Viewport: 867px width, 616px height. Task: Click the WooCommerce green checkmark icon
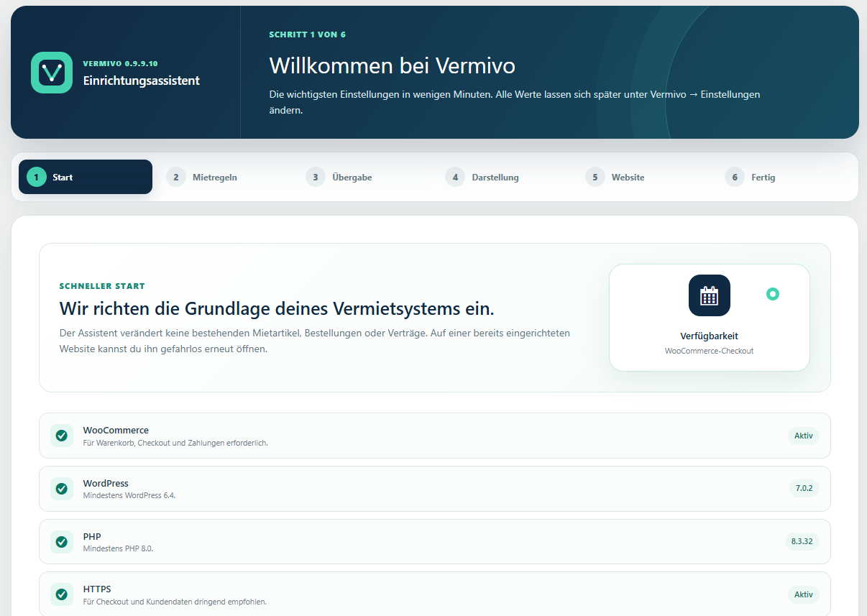[62, 436]
